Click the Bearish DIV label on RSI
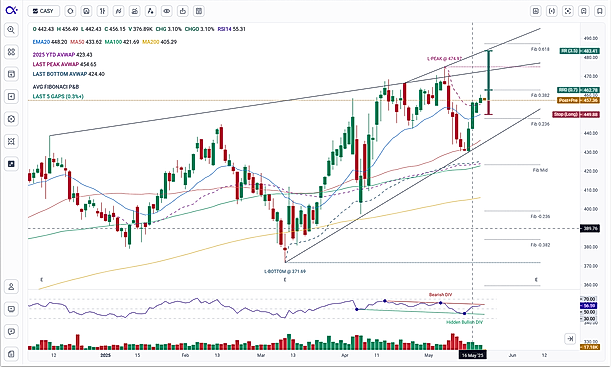Screen dimensions: 611x368 (x=440, y=295)
